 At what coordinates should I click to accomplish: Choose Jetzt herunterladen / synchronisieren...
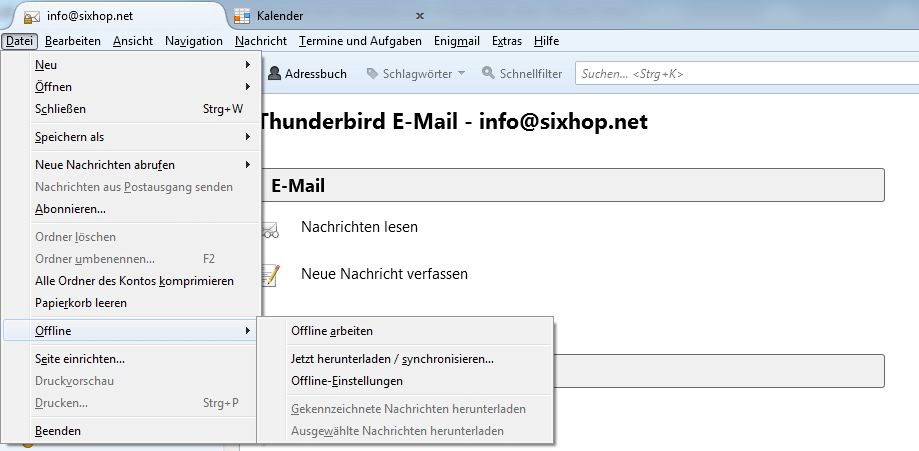(406, 359)
